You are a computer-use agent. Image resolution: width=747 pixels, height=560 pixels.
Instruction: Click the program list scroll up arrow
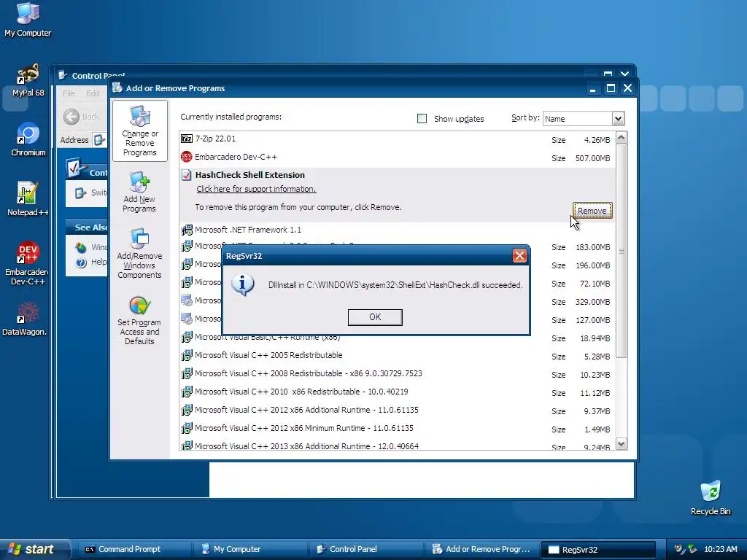[622, 138]
